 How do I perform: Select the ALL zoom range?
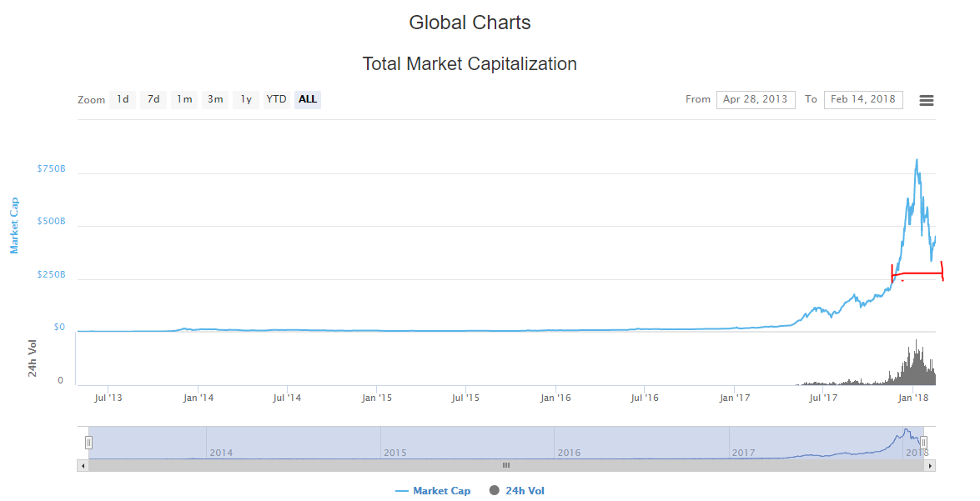tap(308, 100)
